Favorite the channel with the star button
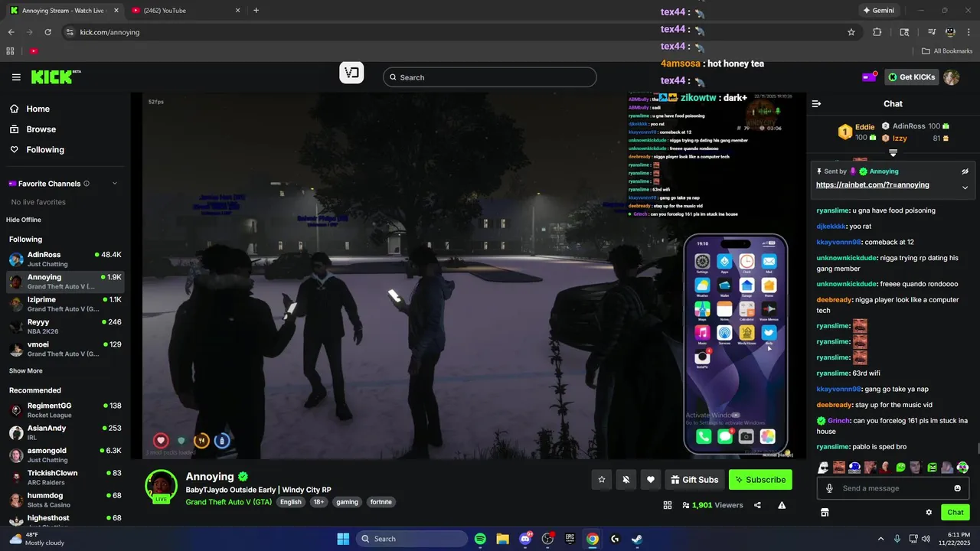 pyautogui.click(x=602, y=480)
